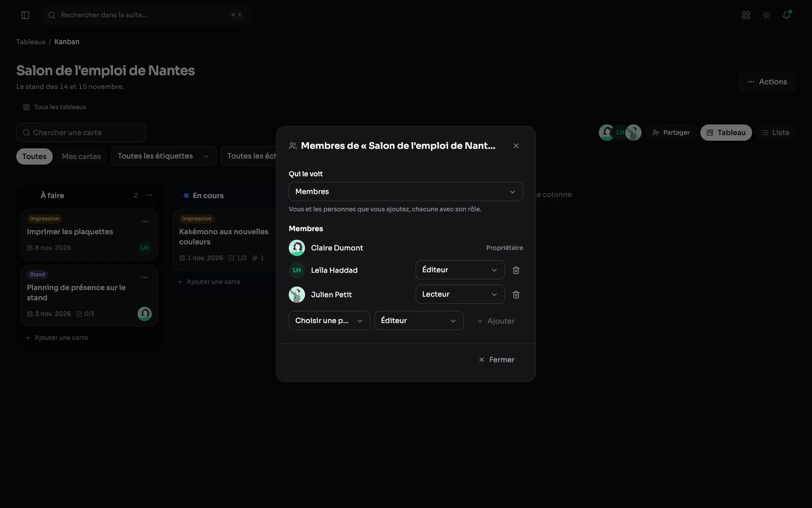Remove Julien Petit with trash icon

click(516, 295)
